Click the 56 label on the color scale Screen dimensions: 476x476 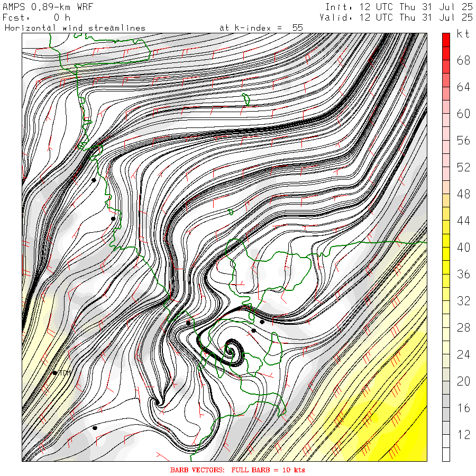[x=463, y=141]
